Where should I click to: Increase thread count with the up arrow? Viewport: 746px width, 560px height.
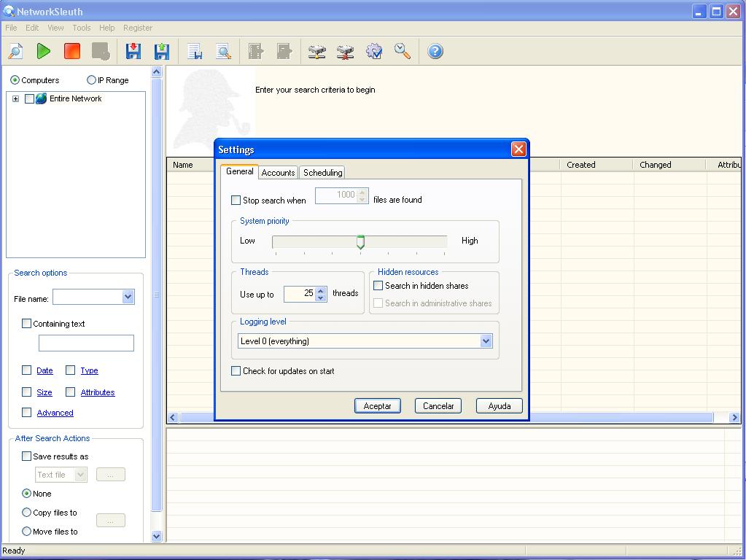pos(321,290)
